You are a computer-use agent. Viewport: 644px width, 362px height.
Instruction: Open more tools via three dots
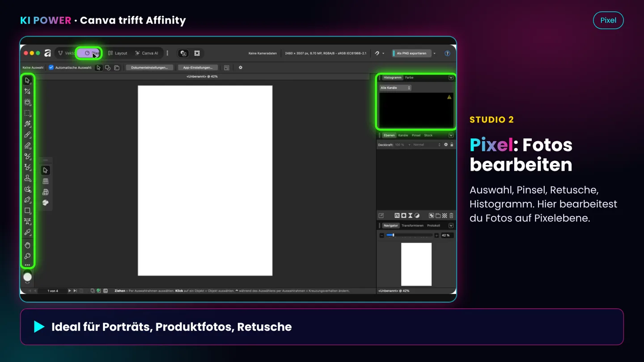tap(27, 265)
